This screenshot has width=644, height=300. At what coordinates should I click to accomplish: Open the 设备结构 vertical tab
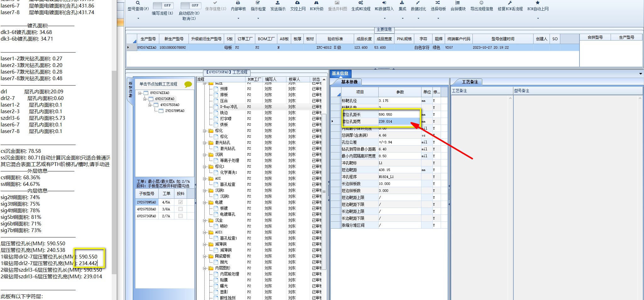coord(130,89)
